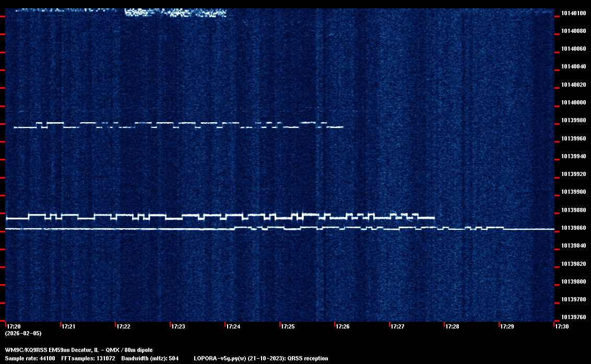The width and height of the screenshot is (591, 364).
Task: Click the 17:23 time axis marker
Action: click(x=178, y=326)
